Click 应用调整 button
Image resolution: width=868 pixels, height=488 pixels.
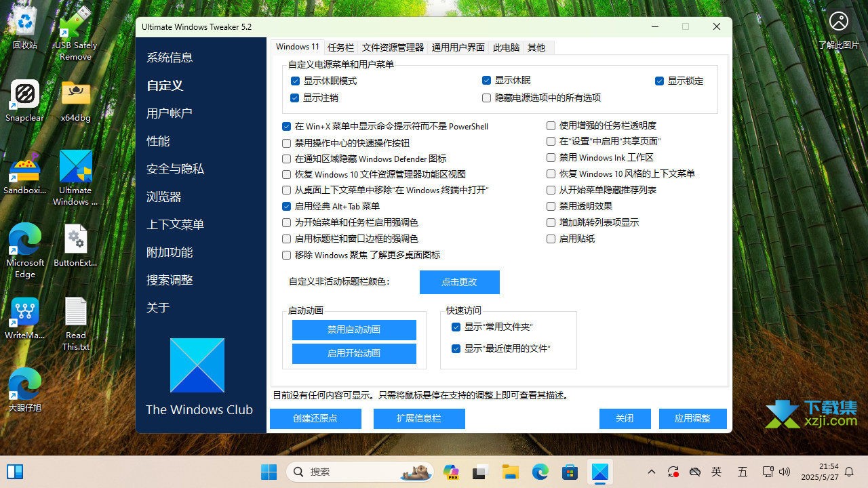click(693, 418)
